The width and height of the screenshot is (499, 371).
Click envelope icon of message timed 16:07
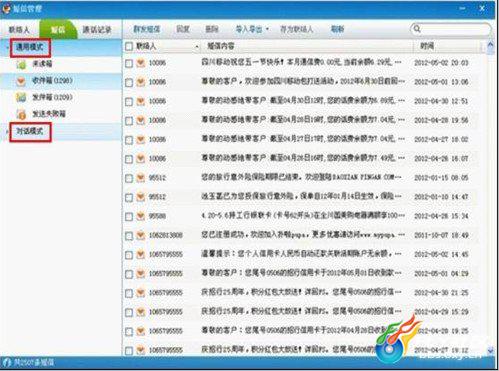[x=141, y=159]
